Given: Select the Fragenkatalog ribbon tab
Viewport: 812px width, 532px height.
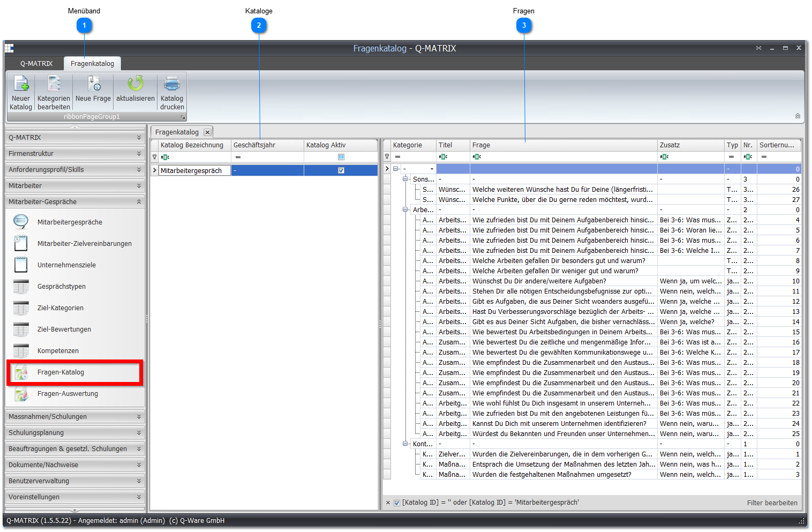Looking at the screenshot, I should (92, 64).
